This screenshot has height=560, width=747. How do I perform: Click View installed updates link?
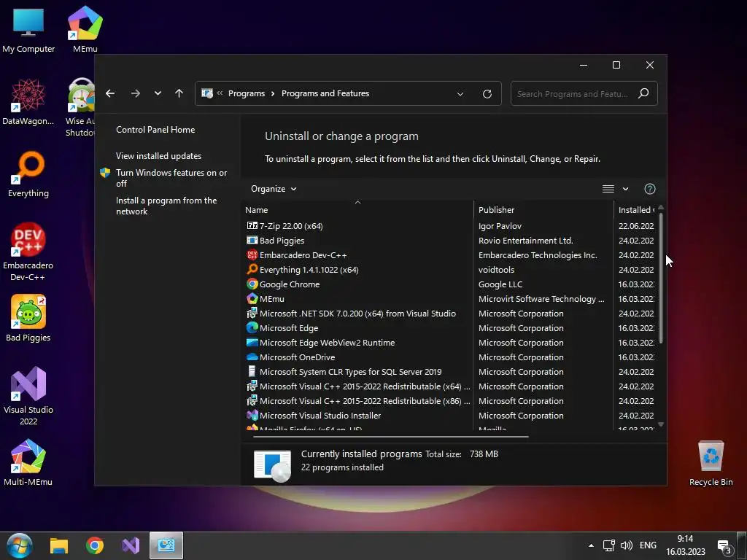(158, 156)
